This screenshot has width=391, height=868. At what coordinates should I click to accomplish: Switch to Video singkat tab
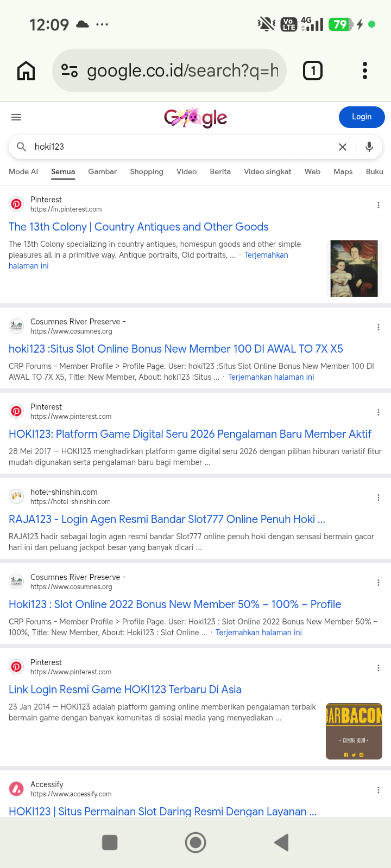tap(267, 171)
